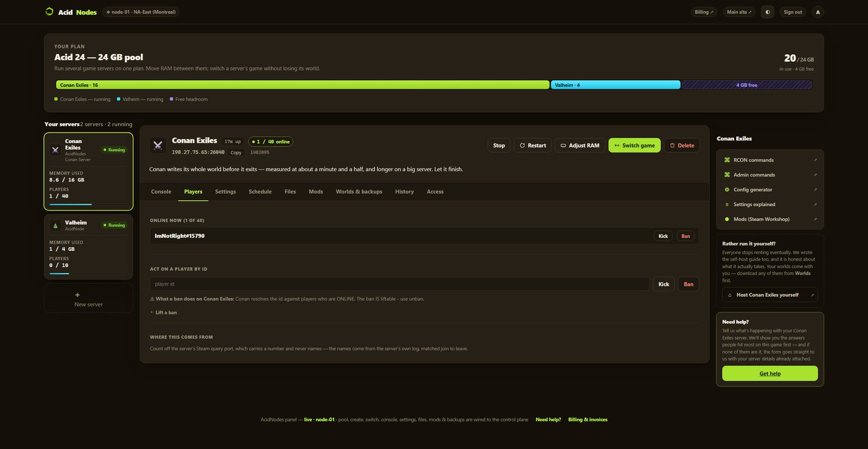Kick player ImNotRight#15790
The image size is (868, 449).
663,236
